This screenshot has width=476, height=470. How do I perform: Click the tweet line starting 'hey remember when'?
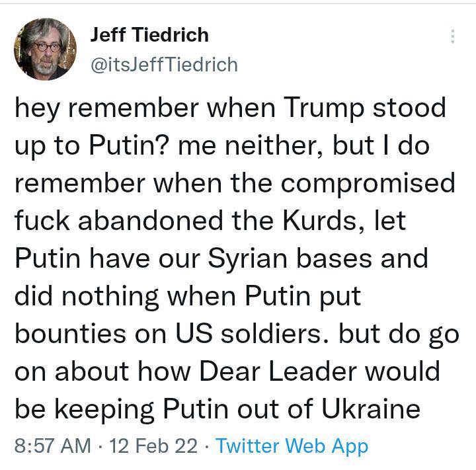click(231, 108)
